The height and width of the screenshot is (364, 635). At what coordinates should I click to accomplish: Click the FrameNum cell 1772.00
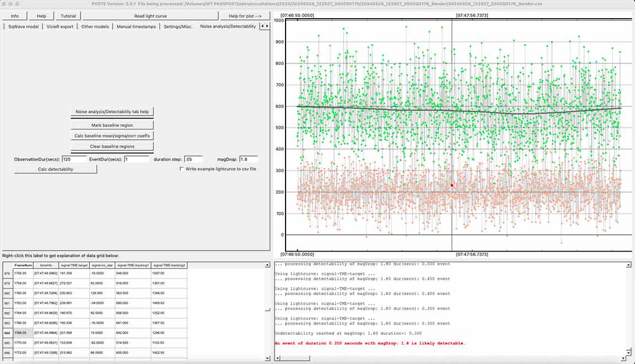point(23,352)
